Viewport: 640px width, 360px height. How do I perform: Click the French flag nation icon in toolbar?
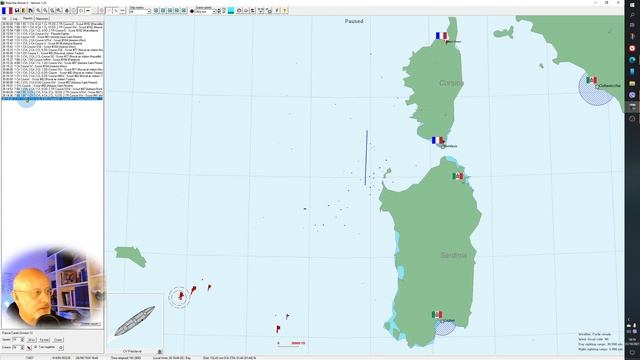click(x=7, y=11)
